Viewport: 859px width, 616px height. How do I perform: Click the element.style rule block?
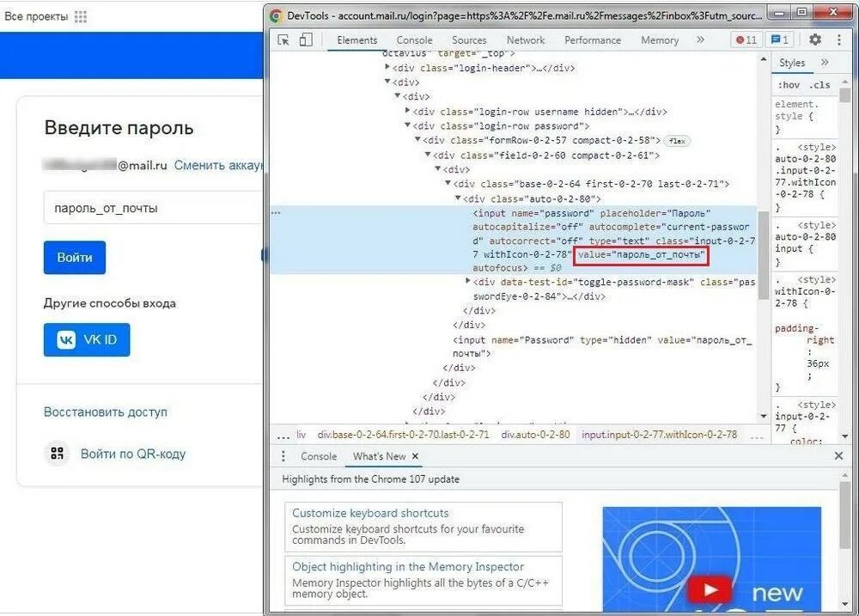click(804, 117)
